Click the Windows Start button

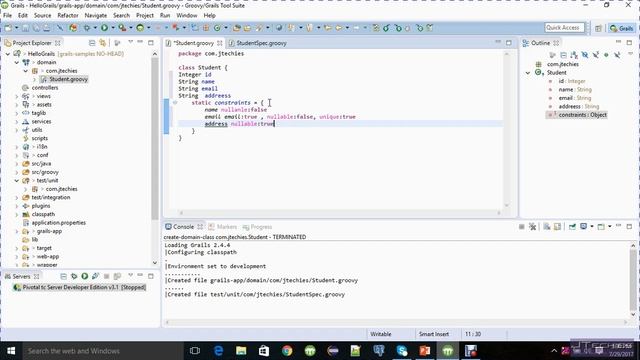pos(11,351)
